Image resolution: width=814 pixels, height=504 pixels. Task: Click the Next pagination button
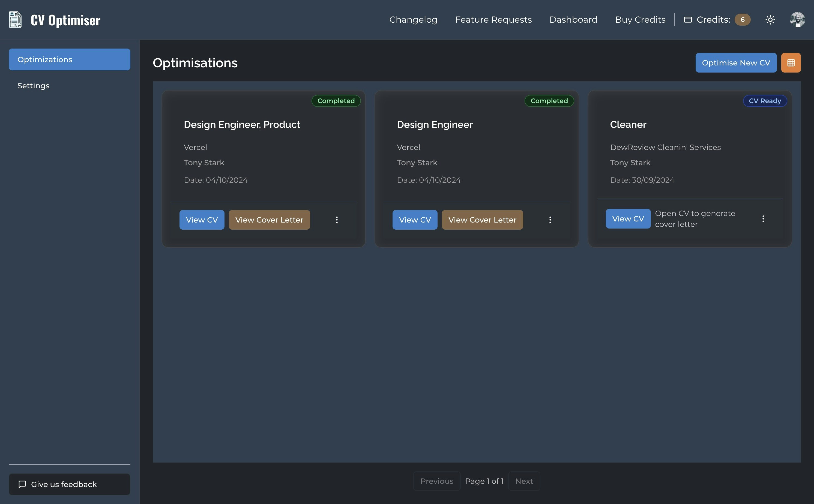pos(524,481)
